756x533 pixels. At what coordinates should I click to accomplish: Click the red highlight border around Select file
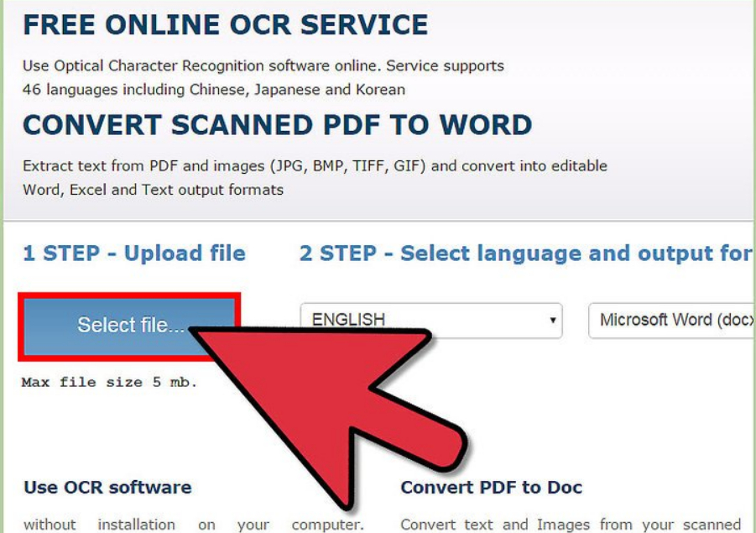click(x=20, y=327)
